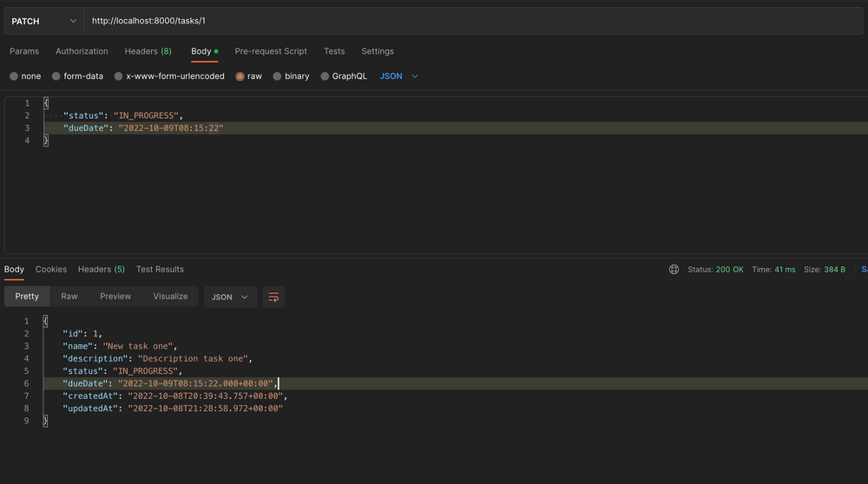Open the response format JSON dropdown
Screen dimensions: 868x484
click(230, 297)
